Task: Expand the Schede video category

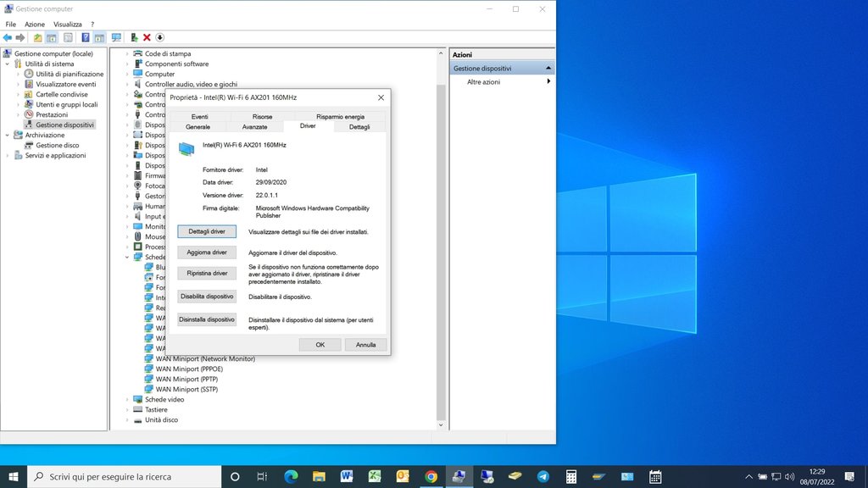Action: [127, 400]
